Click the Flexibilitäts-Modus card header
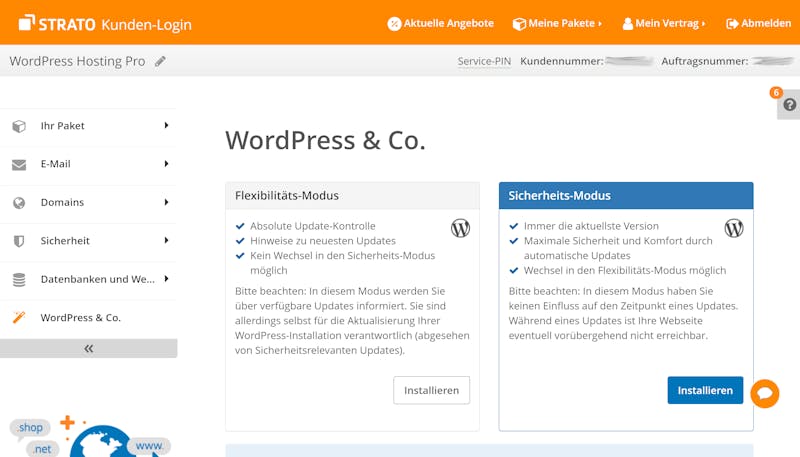 point(352,195)
